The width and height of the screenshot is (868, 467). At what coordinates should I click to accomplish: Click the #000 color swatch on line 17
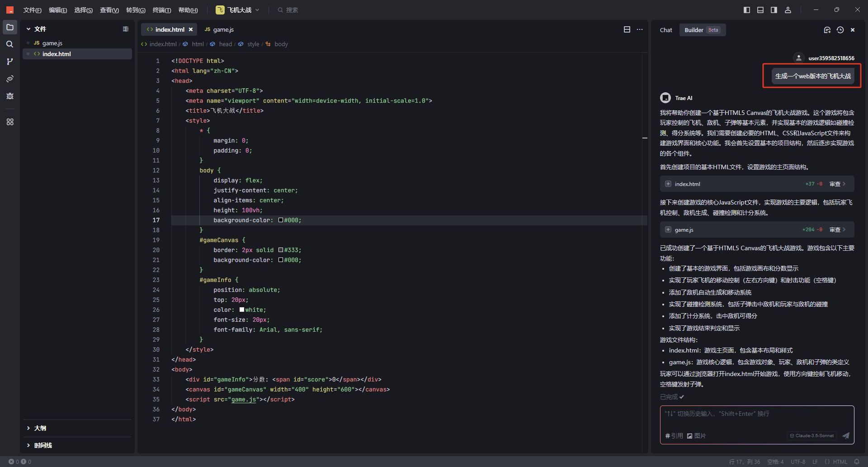pyautogui.click(x=281, y=220)
